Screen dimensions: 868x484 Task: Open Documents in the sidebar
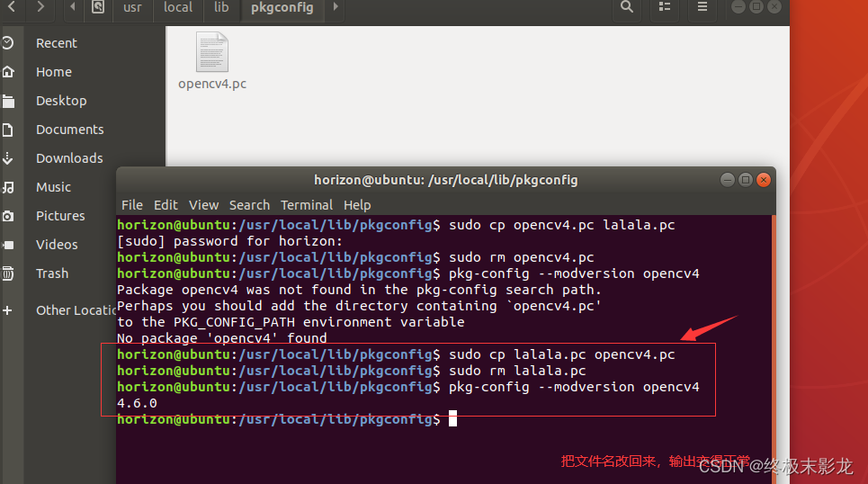click(70, 130)
